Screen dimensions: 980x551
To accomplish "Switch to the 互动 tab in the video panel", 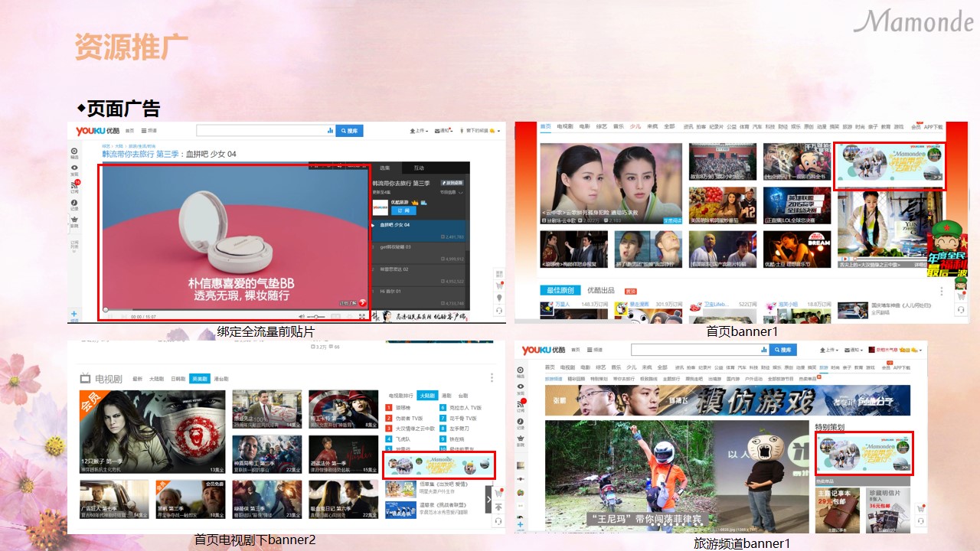I will point(420,168).
